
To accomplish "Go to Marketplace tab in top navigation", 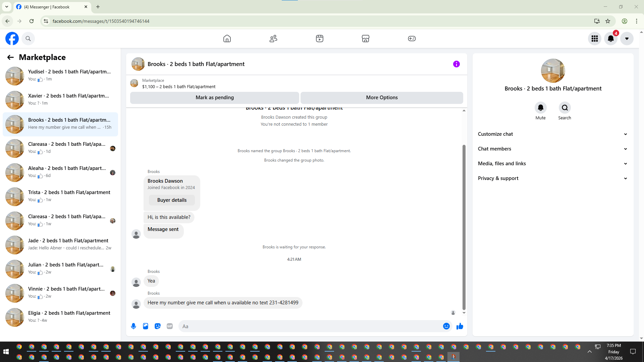I will coord(366,39).
